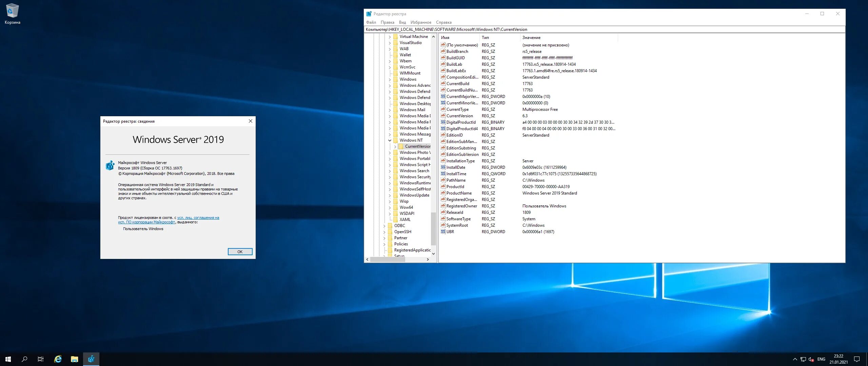The image size is (868, 366).
Task: Click the Windows Mail folder icon
Action: click(x=395, y=110)
